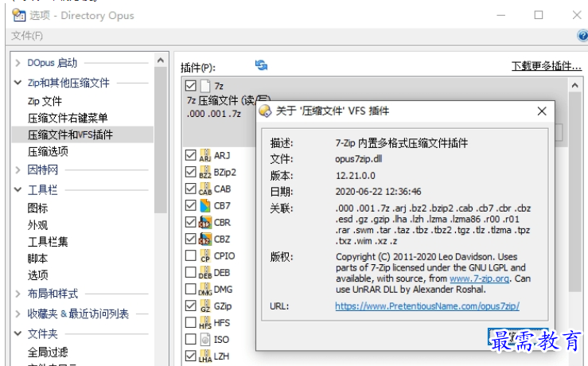Open the 全局过滤 page

pyautogui.click(x=48, y=352)
